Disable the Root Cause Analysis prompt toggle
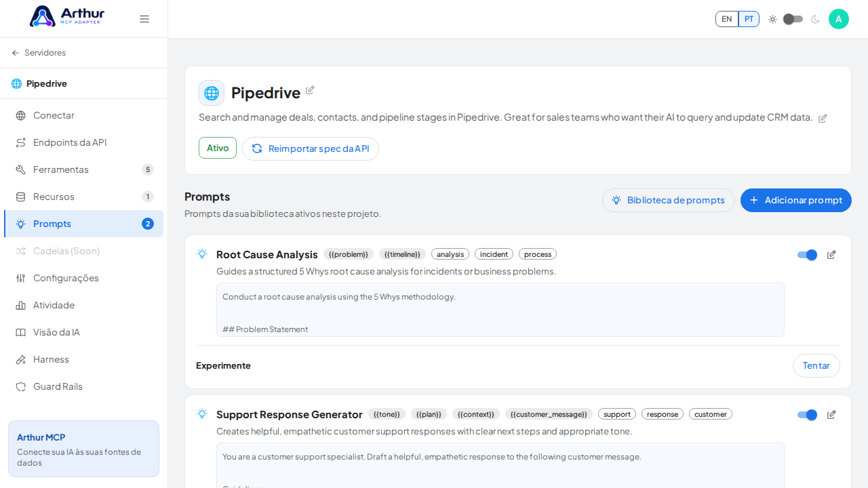The height and width of the screenshot is (488, 868). 807,255
